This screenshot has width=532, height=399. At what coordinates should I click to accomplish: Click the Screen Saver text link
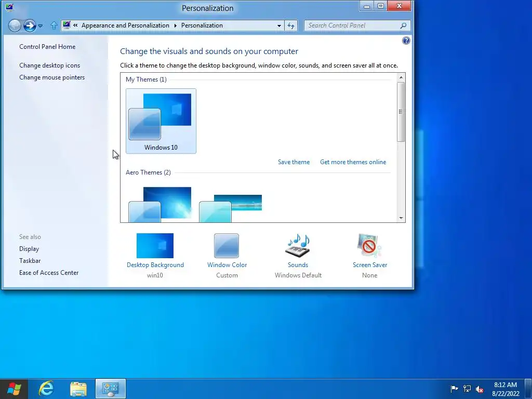coord(370,265)
